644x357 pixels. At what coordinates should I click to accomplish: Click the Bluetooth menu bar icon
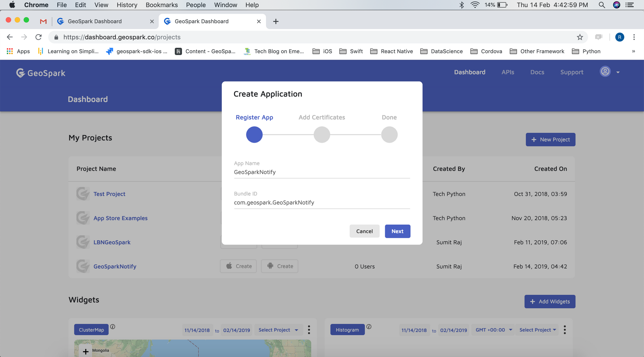click(461, 5)
